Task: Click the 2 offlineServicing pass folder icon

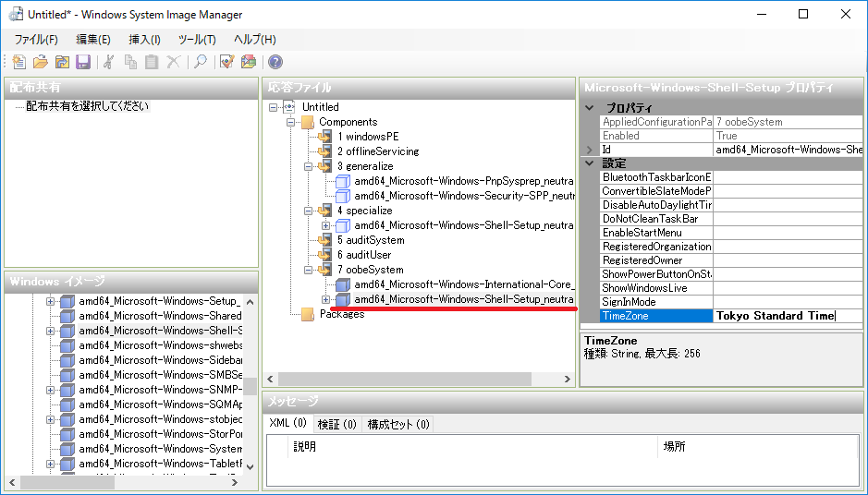Action: (x=325, y=151)
